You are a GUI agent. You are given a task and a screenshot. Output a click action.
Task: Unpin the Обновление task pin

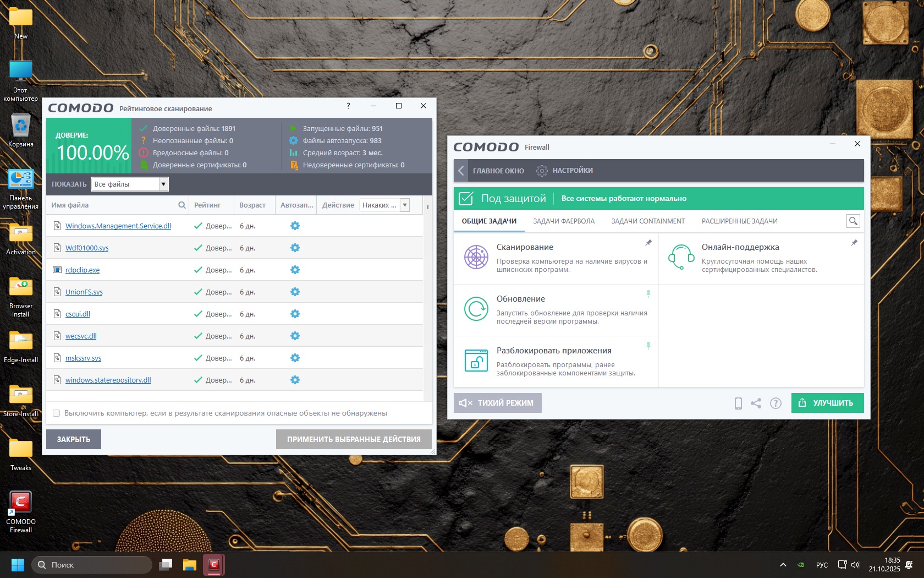pyautogui.click(x=648, y=294)
